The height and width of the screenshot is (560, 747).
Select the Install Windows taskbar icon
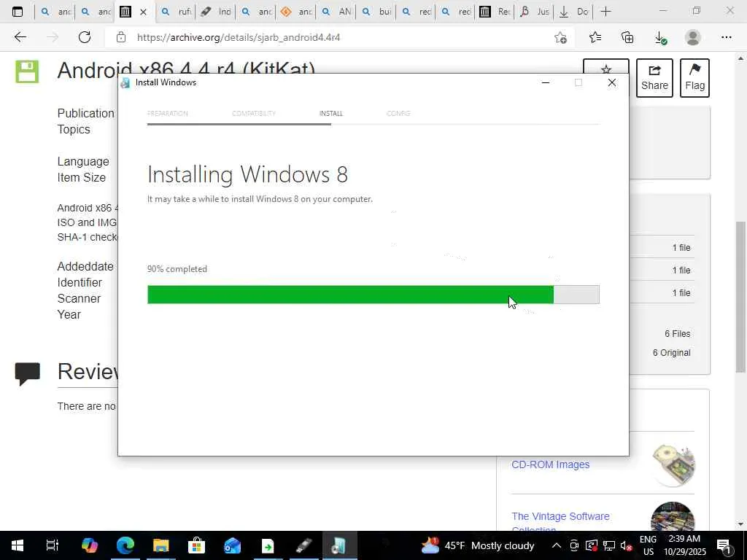click(x=339, y=545)
